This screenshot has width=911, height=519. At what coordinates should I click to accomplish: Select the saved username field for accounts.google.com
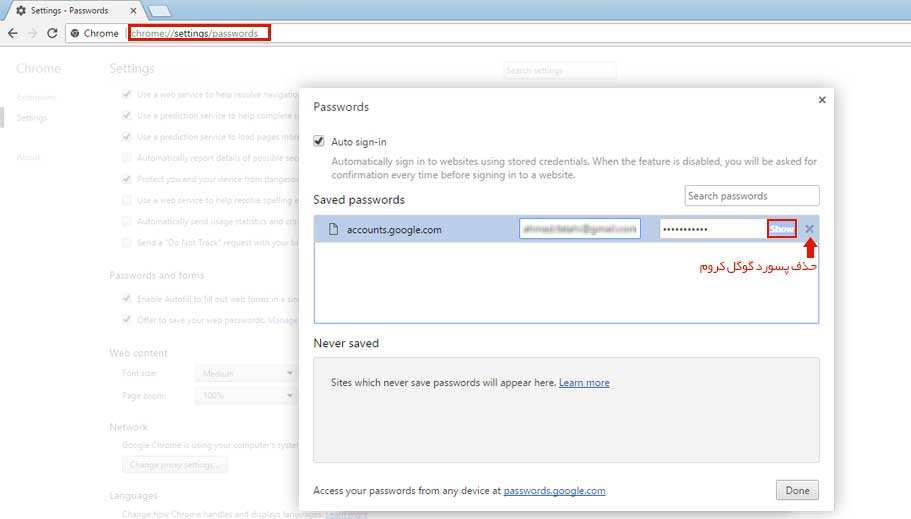click(x=580, y=229)
